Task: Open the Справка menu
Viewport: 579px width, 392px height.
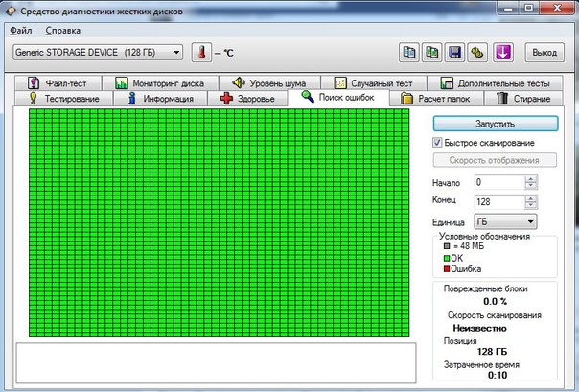Action: tap(63, 32)
